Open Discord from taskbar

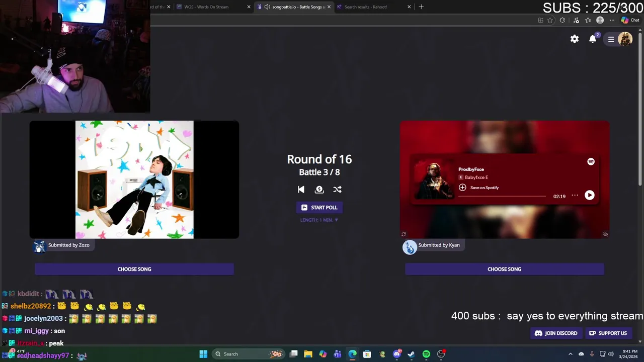(397, 354)
